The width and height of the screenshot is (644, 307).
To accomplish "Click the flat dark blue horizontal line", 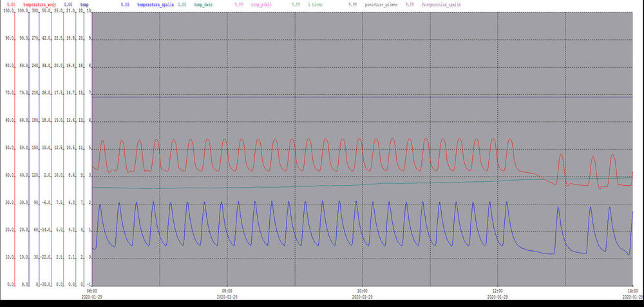I will point(322,97).
